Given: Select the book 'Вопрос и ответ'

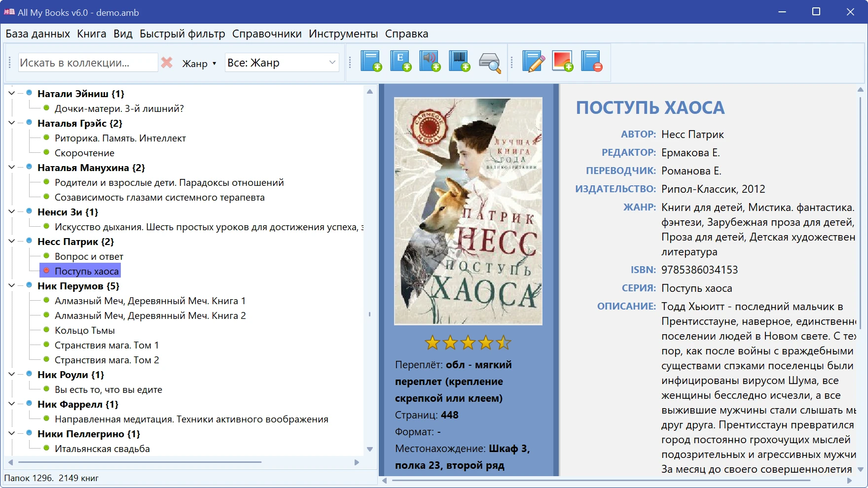Looking at the screenshot, I should (89, 256).
